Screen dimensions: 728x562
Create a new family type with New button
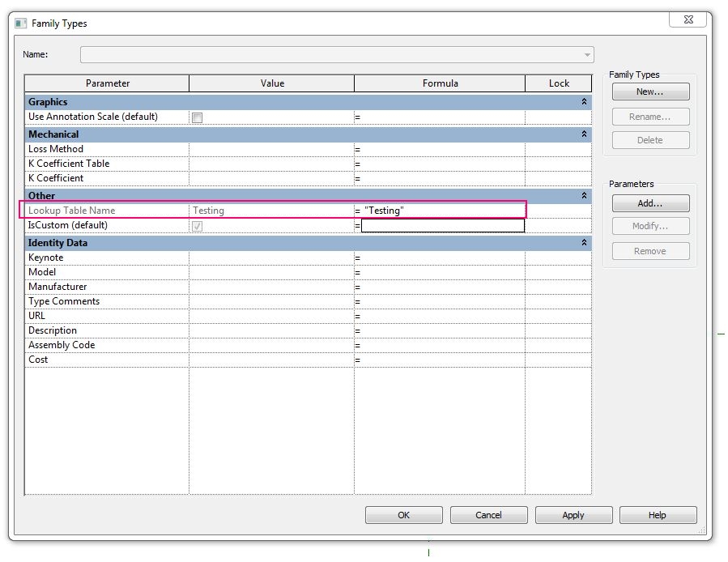pyautogui.click(x=649, y=91)
